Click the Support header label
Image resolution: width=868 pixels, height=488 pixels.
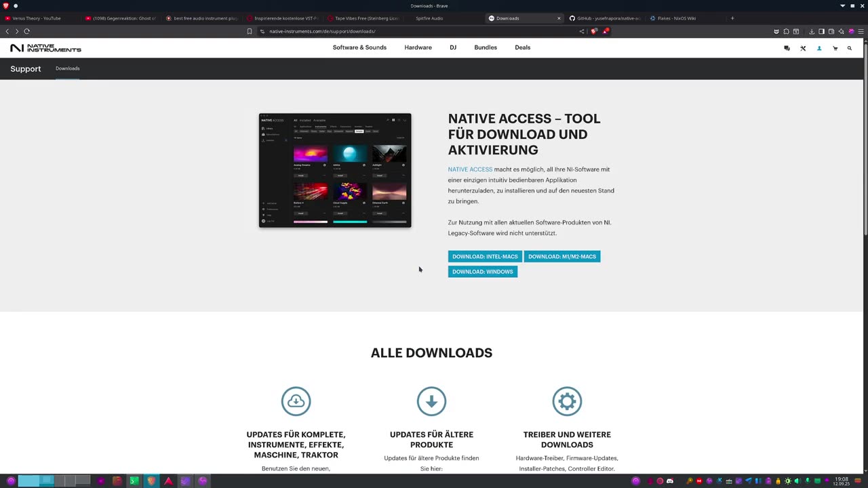[x=26, y=68]
